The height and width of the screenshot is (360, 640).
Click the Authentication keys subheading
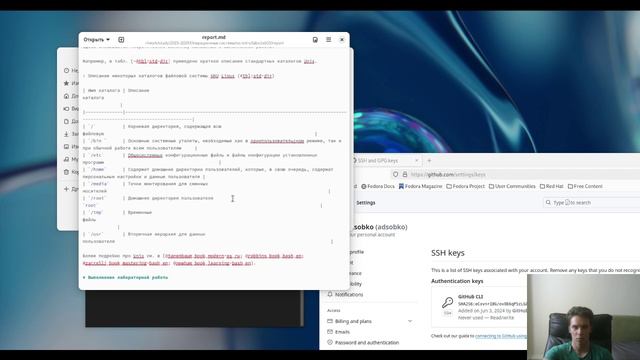pos(457,281)
